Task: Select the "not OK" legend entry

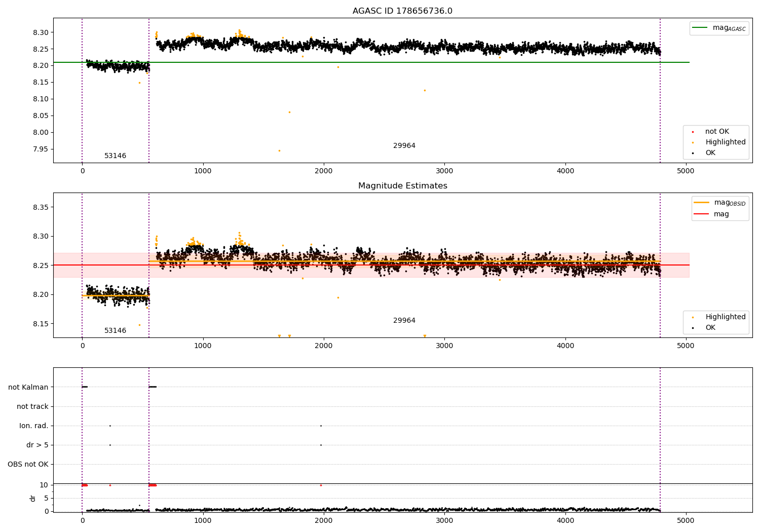Action: [x=716, y=132]
